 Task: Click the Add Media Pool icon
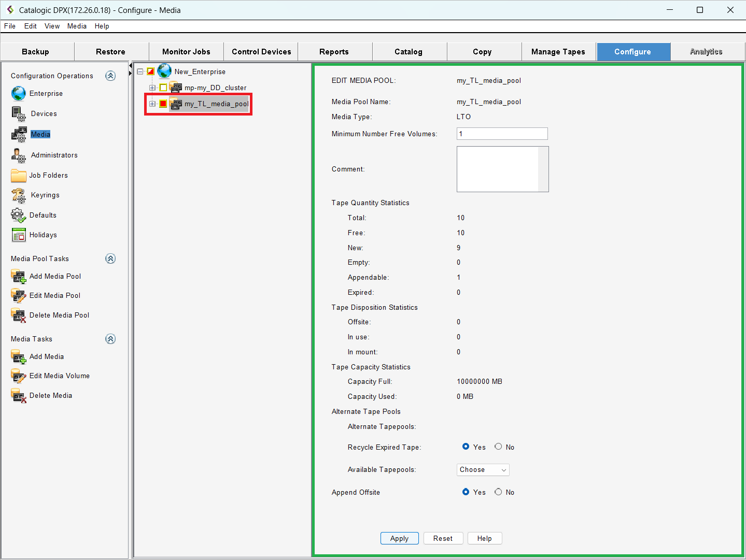(19, 277)
